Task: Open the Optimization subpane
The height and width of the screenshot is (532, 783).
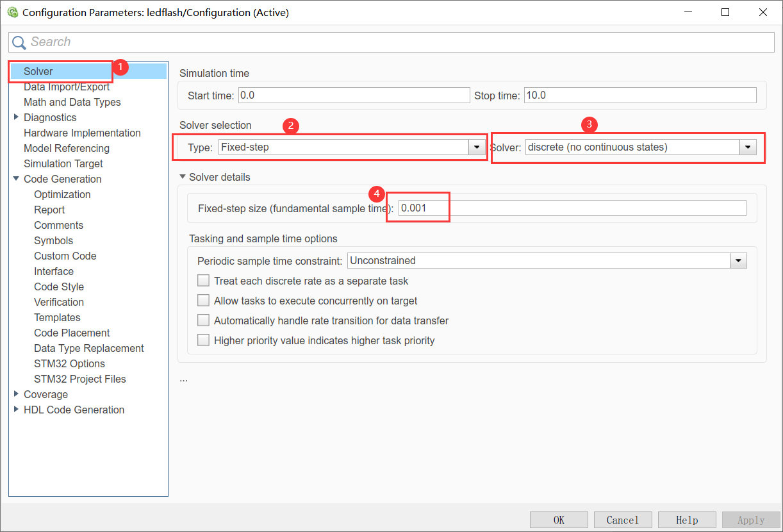Action: click(62, 194)
